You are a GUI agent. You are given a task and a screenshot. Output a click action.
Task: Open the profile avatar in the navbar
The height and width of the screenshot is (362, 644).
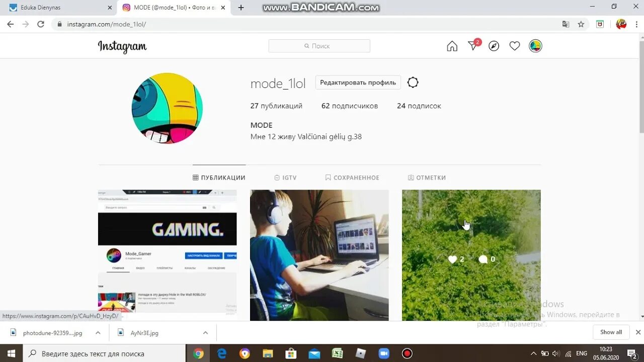535,46
